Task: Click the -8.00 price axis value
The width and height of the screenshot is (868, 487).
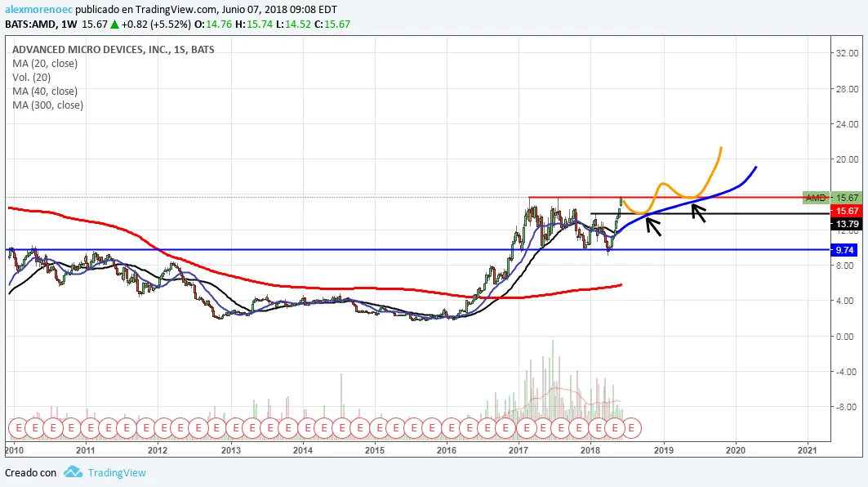Action: [846, 407]
